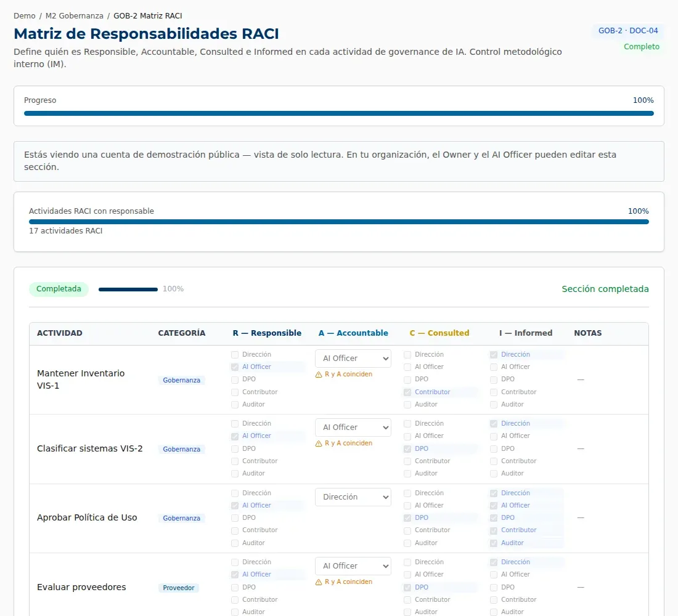Click Gobernanza tag in Mantener Inventario row

coord(182,381)
